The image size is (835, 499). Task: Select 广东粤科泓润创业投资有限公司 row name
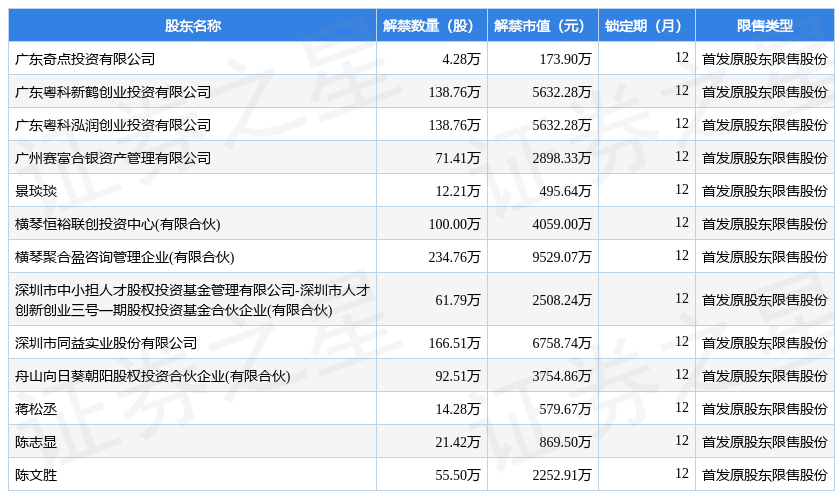(113, 125)
